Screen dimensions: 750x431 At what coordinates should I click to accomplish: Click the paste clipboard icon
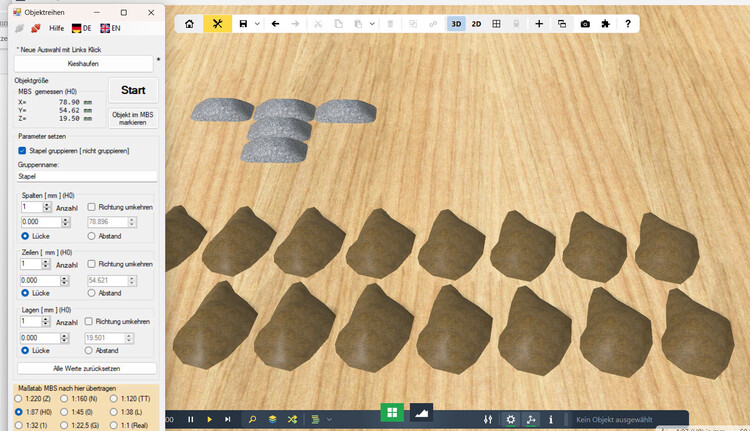[358, 24]
